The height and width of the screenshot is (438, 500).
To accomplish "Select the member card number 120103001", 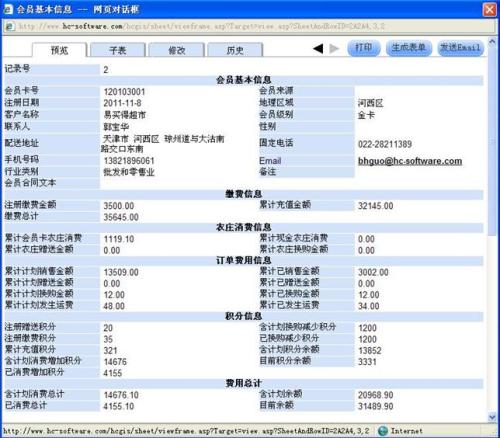I will click(x=124, y=92).
